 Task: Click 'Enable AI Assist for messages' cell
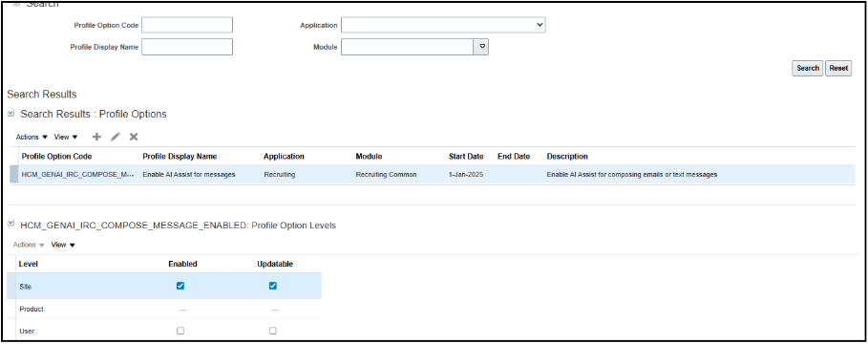(189, 175)
